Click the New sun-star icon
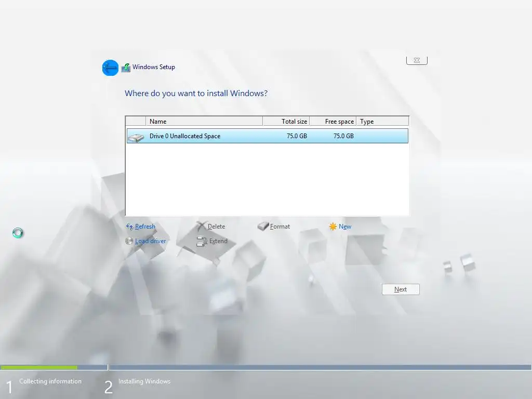 click(x=333, y=227)
